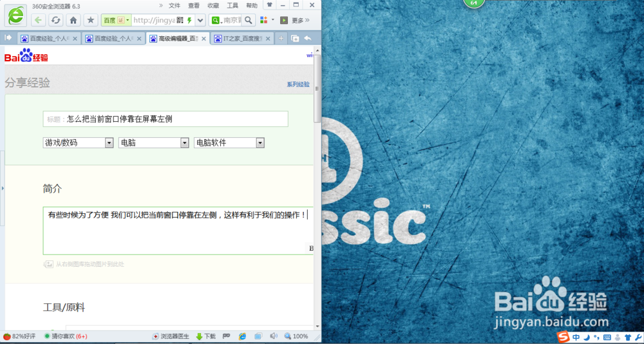
Task: Open the home page using house icon
Action: coord(73,20)
